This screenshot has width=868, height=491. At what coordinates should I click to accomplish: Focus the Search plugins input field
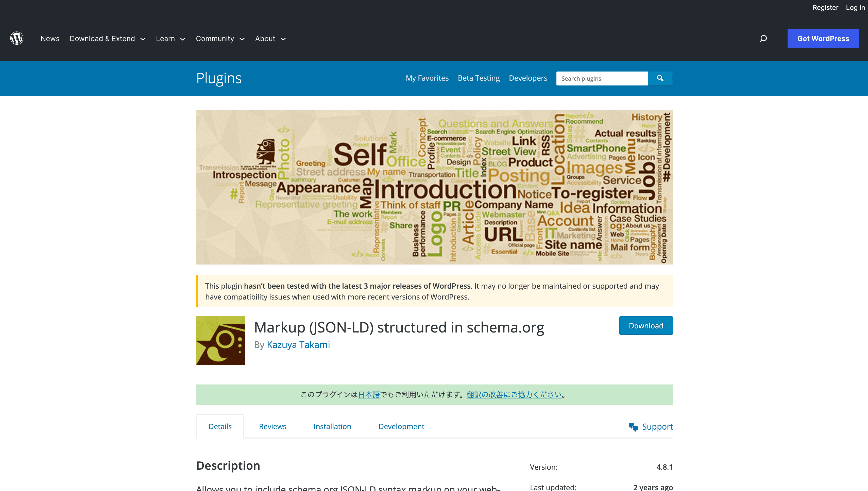[602, 78]
